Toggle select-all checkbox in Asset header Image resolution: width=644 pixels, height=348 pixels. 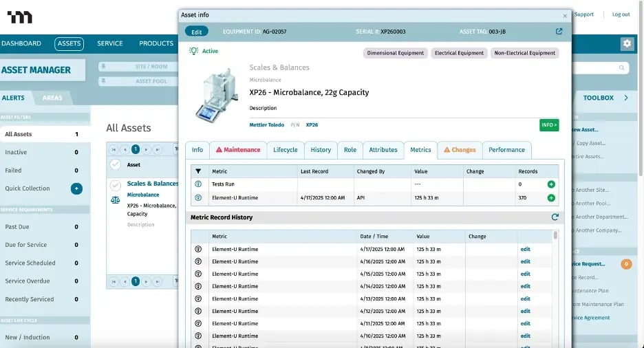[115, 164]
